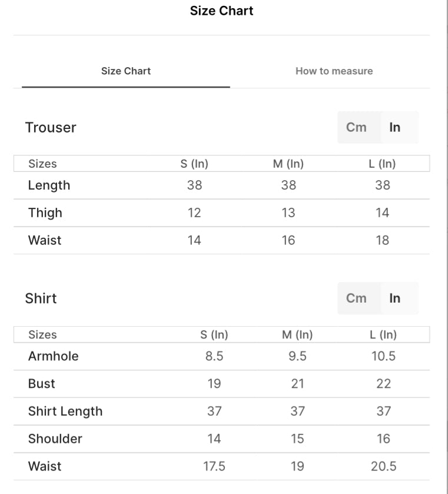Select the Shoulder row label
This screenshot has height=494, width=448.
(55, 439)
